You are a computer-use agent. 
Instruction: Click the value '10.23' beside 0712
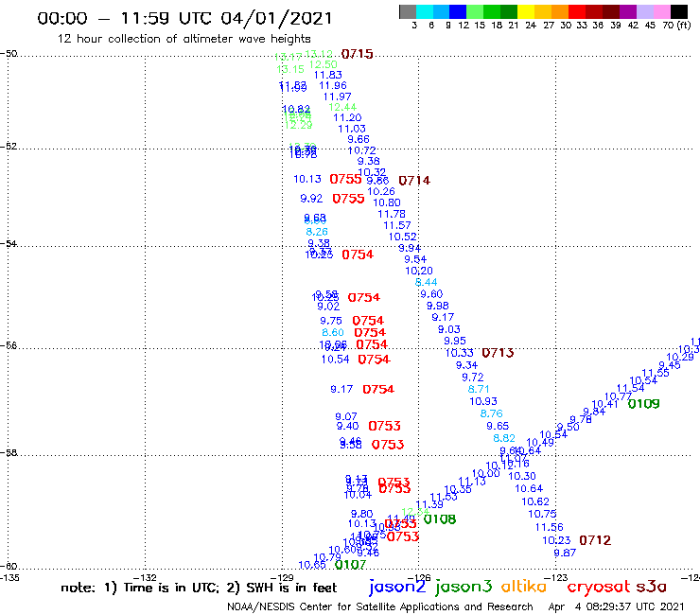tap(557, 540)
